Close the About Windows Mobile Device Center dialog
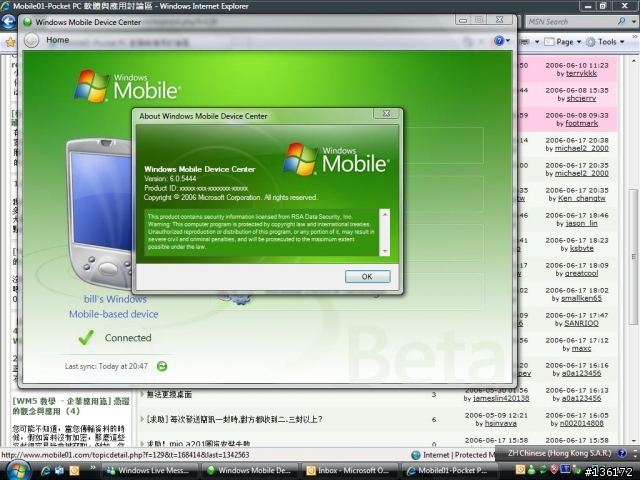 pos(386,113)
